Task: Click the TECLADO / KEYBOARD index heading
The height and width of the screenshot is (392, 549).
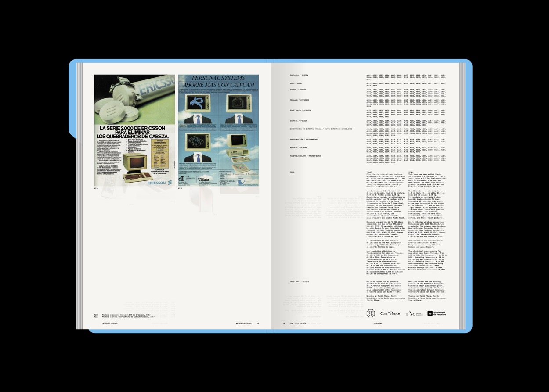Action: pyautogui.click(x=300, y=100)
